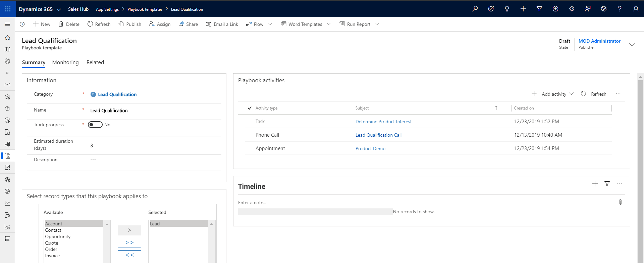Click the Name field Lead Qualification
644x263 pixels.
(155, 111)
